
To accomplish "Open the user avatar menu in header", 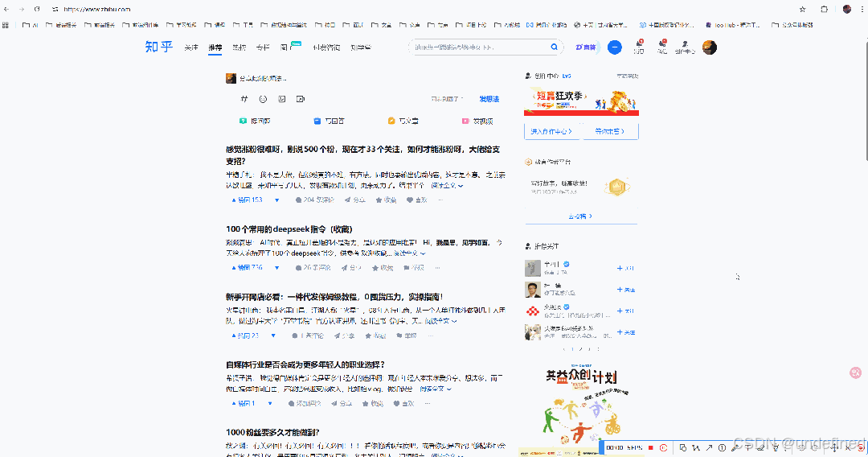I will tap(710, 47).
